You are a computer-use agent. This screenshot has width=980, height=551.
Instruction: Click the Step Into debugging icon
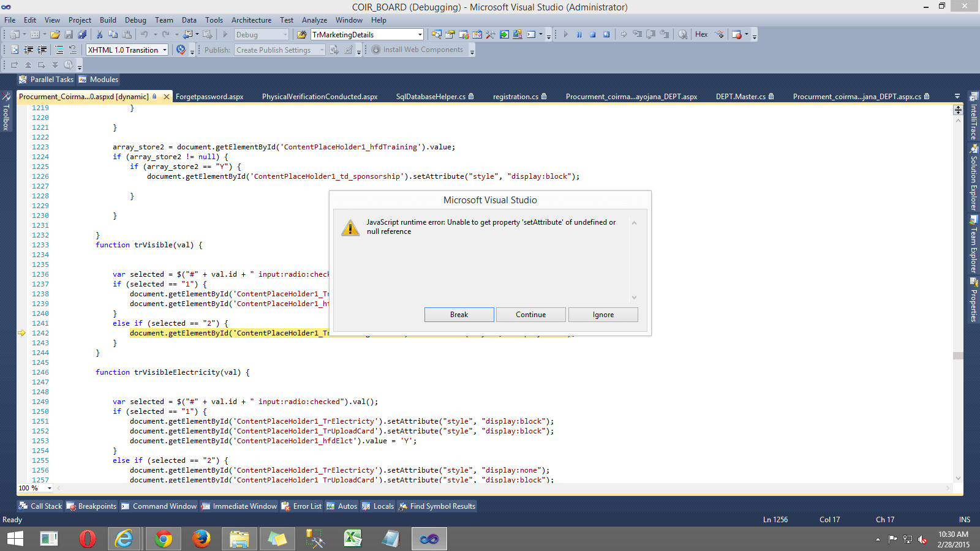click(x=638, y=34)
